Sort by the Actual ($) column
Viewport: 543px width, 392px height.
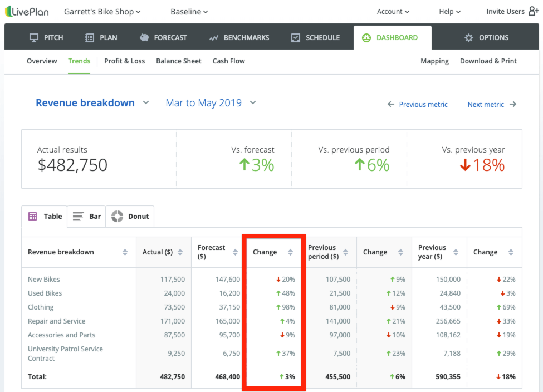coord(180,252)
